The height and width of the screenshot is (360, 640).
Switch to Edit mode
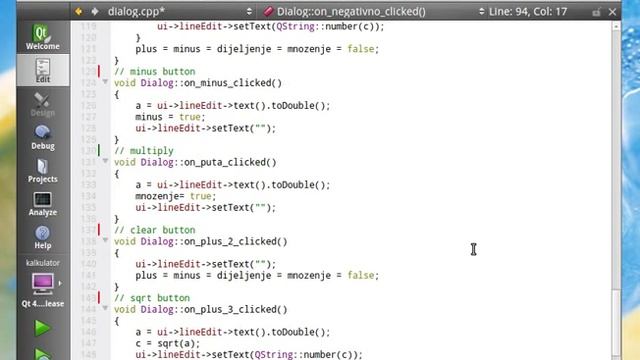[x=43, y=70]
